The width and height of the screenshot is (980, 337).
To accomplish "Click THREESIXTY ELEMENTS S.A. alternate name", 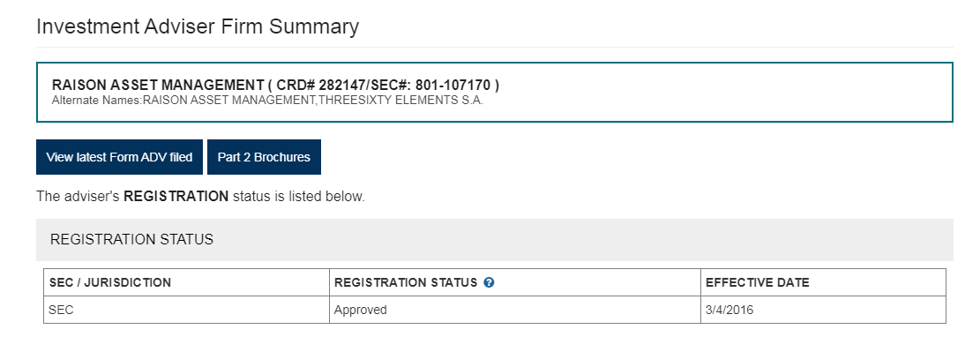I will (x=400, y=100).
